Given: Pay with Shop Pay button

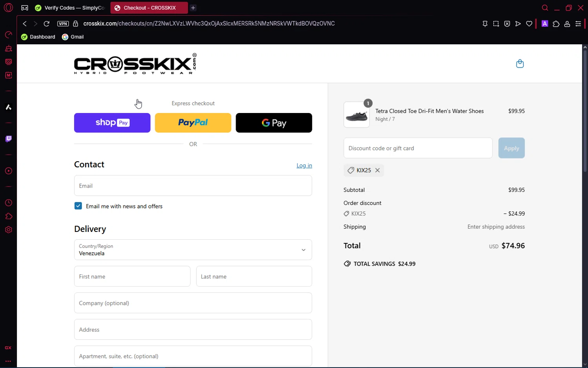Looking at the screenshot, I should (112, 123).
